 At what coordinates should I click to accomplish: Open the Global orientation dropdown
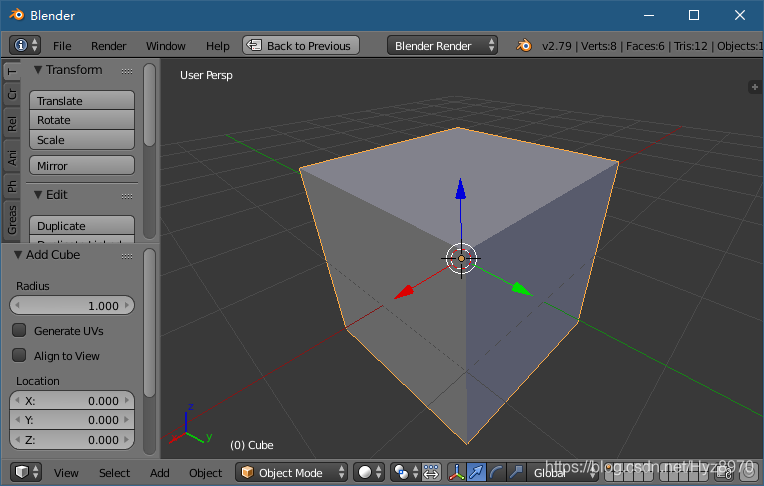click(x=563, y=472)
